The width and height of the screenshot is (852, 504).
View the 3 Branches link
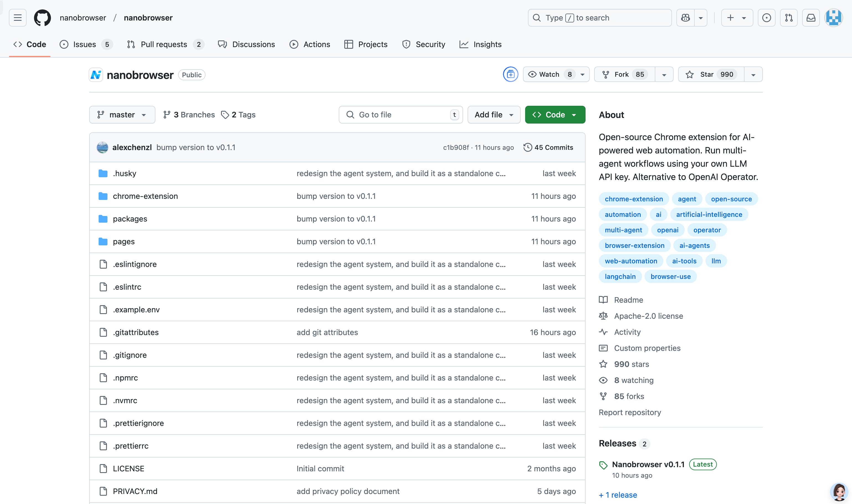[189, 115]
